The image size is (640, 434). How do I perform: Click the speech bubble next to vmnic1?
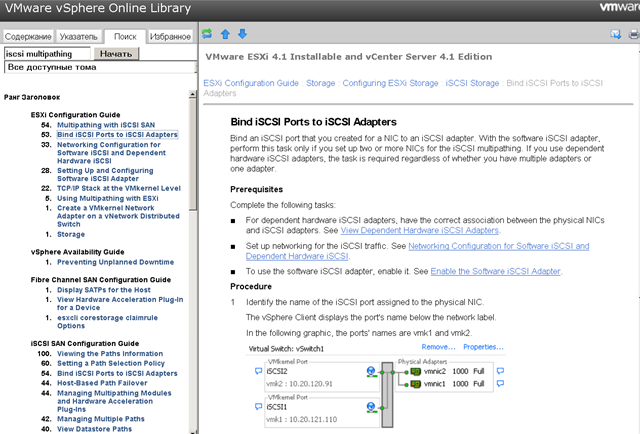click(x=500, y=383)
